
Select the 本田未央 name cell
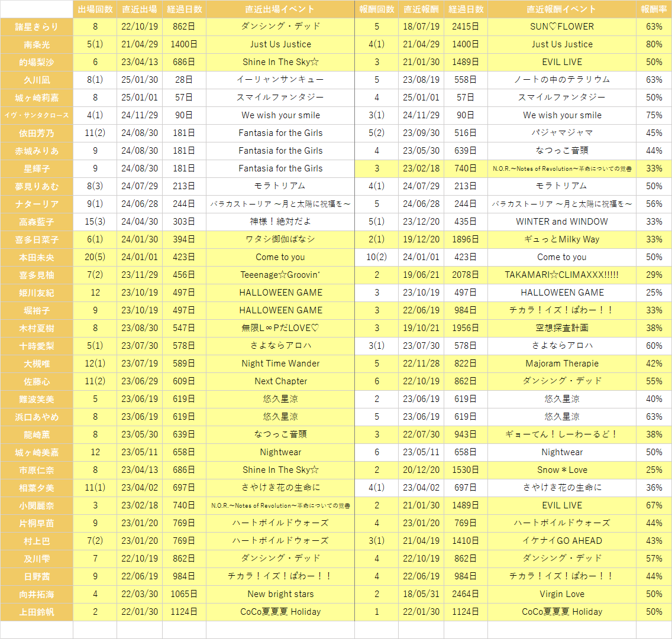[x=37, y=257]
